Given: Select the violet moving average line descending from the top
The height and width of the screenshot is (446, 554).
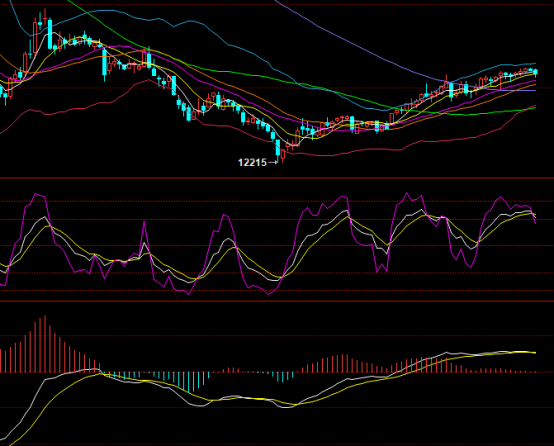Looking at the screenshot, I should (x=353, y=46).
